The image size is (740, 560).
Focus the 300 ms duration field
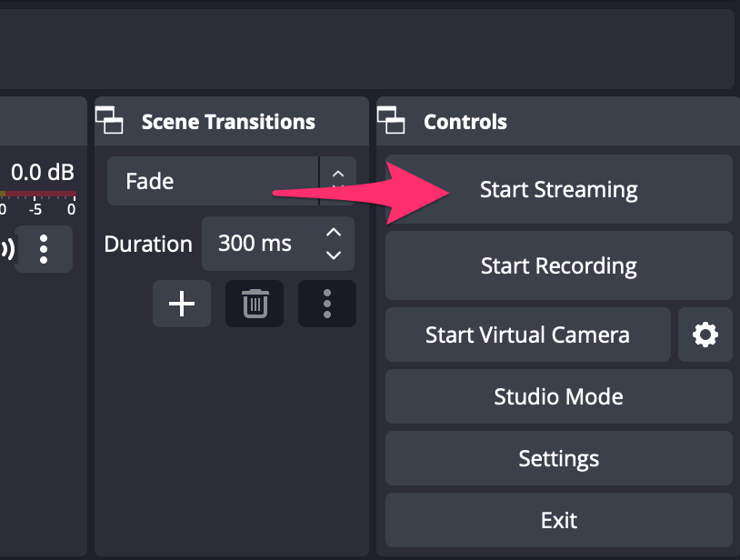coord(278,244)
